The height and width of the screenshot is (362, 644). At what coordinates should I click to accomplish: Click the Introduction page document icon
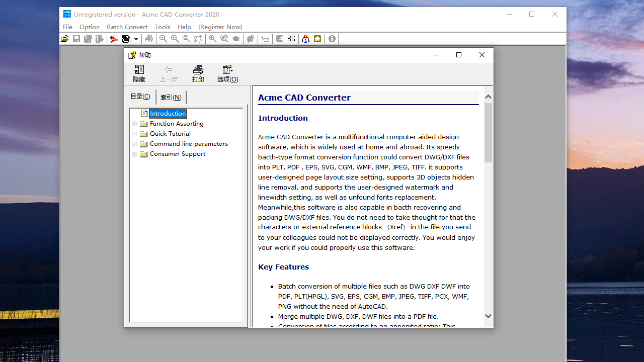tap(144, 114)
